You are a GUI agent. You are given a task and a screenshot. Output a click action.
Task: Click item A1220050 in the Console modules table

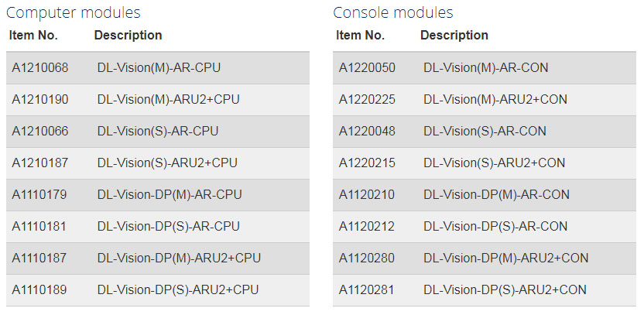[x=367, y=67]
